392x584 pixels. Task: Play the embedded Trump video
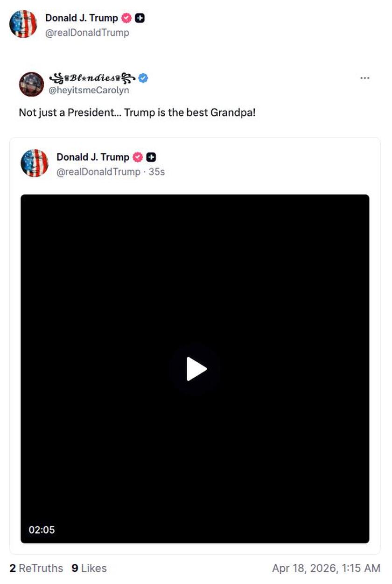tap(196, 369)
